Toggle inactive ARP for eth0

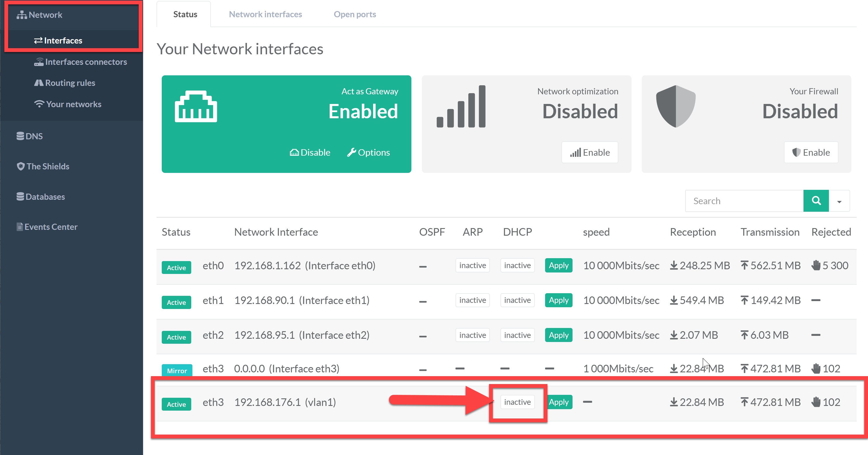[x=472, y=265]
